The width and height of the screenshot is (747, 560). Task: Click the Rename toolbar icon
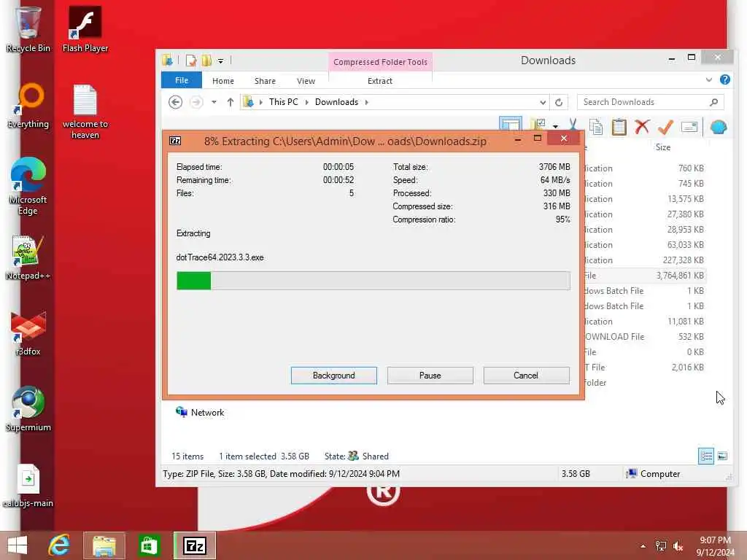[689, 127]
